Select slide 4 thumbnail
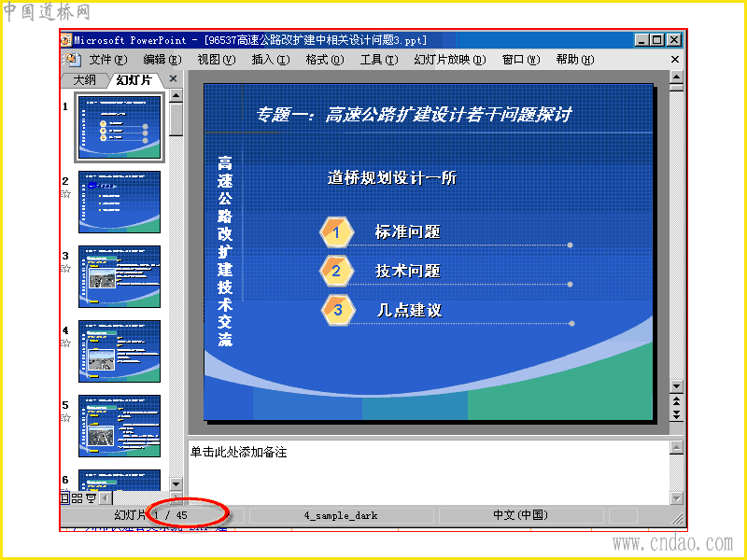Viewport: 747px width, 560px height. (120, 352)
